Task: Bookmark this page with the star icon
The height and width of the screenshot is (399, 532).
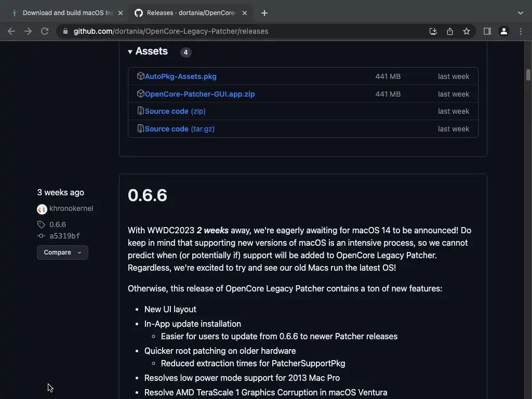Action: pos(467,31)
